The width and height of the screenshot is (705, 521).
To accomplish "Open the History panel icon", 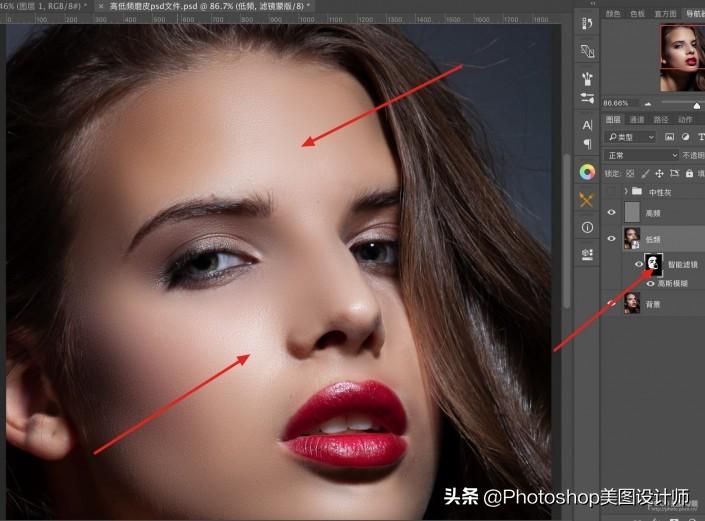I will coord(587,22).
